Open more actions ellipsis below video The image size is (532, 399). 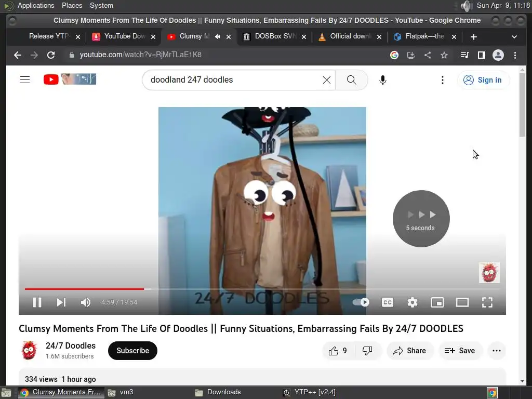click(x=496, y=351)
